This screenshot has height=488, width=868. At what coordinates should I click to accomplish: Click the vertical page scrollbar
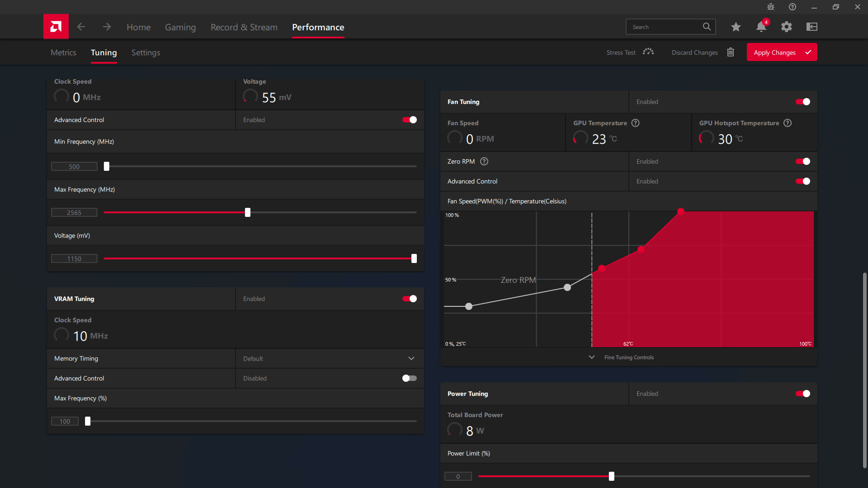click(864, 370)
